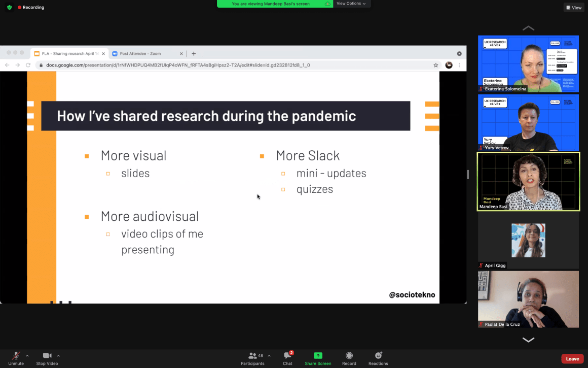Click the docs.google.com address bar
This screenshot has width=588, height=368.
(238, 65)
